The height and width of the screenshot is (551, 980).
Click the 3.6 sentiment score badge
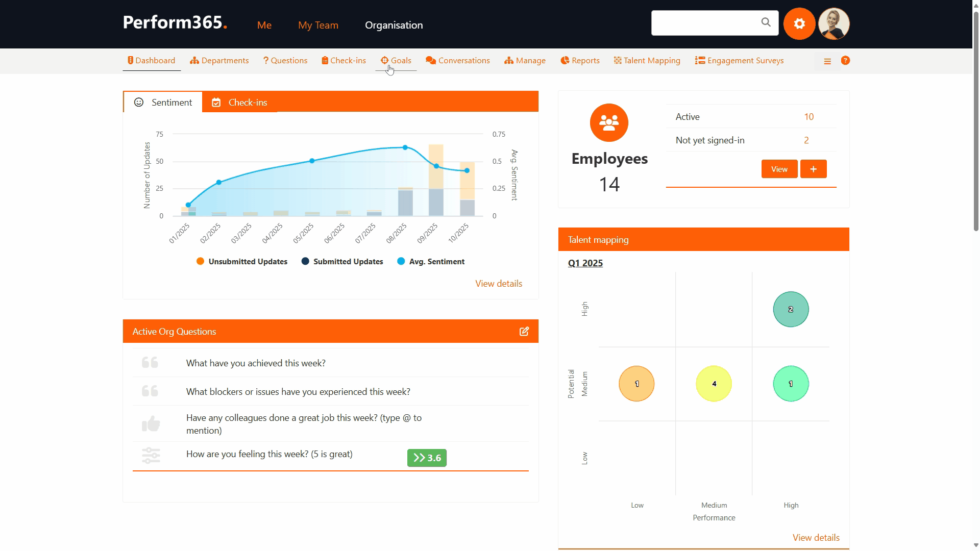pos(427,458)
